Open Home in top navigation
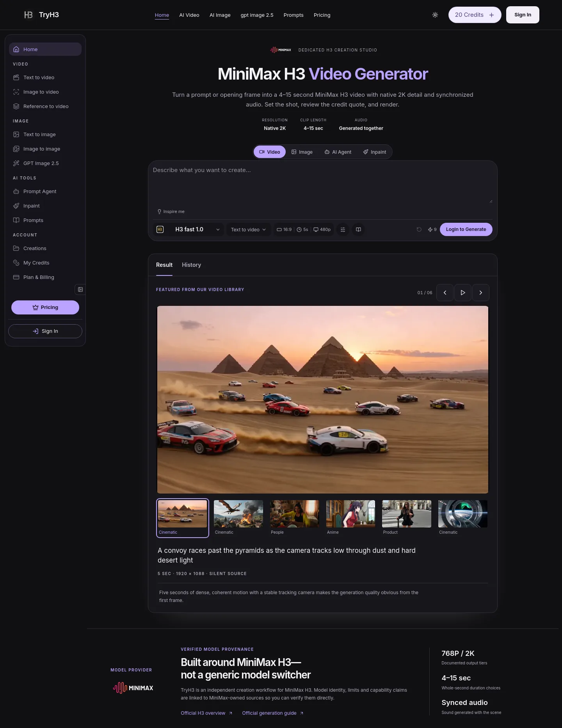Image resolution: width=562 pixels, height=728 pixels. pyautogui.click(x=162, y=15)
